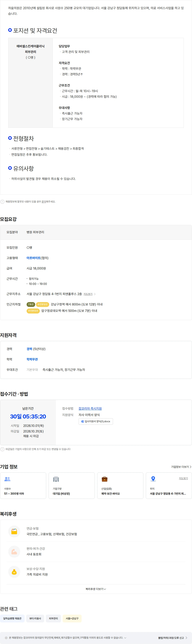Click the map pin icon in 위치 card
This screenshot has height=644, width=192.
pos(153,479)
